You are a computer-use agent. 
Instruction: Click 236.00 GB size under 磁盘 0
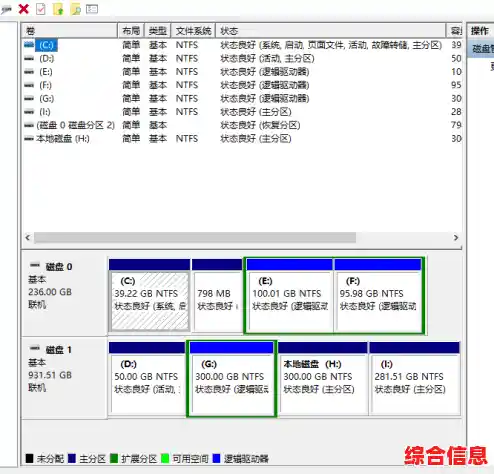tap(50, 292)
